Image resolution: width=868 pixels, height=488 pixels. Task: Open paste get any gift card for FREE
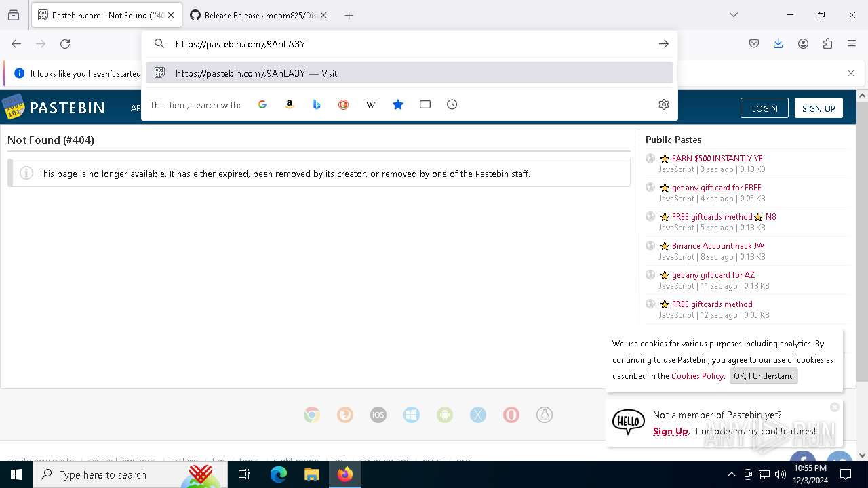[x=717, y=188]
